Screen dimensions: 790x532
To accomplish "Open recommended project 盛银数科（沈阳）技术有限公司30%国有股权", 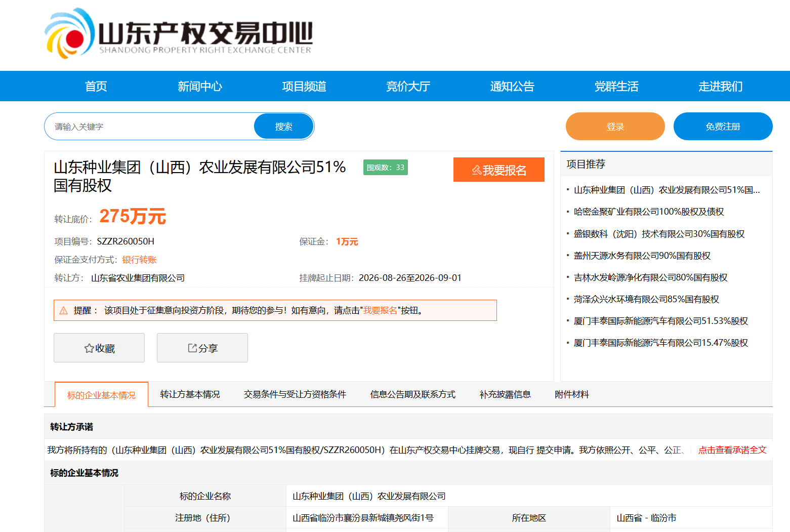I will coord(659,234).
